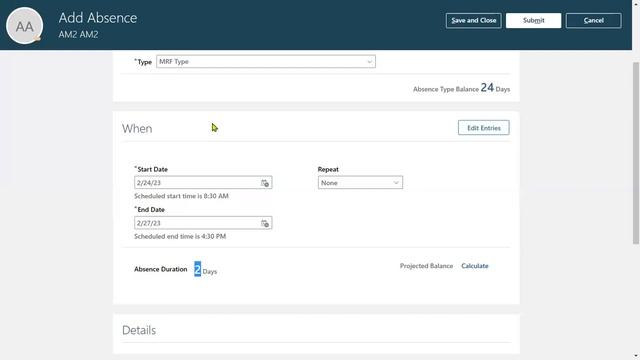
Task: Open Edit Entries in When section
Action: [484, 128]
